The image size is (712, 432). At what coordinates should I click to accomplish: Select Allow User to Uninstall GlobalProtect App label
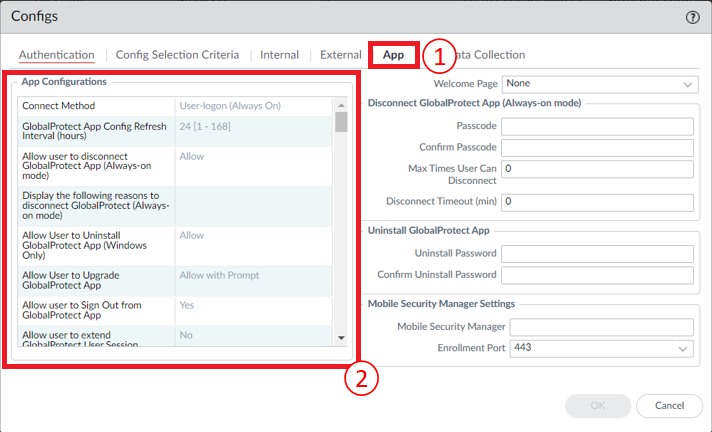tap(84, 245)
